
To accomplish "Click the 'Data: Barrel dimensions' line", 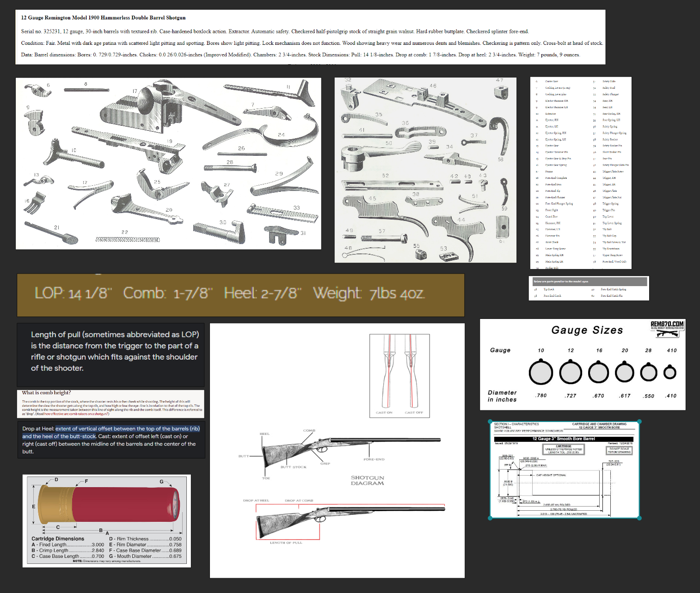I will [x=300, y=55].
